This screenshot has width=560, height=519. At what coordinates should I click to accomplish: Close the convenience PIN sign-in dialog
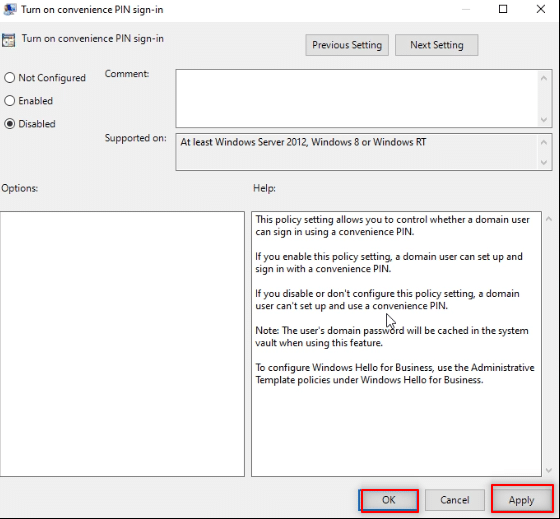tap(541, 9)
